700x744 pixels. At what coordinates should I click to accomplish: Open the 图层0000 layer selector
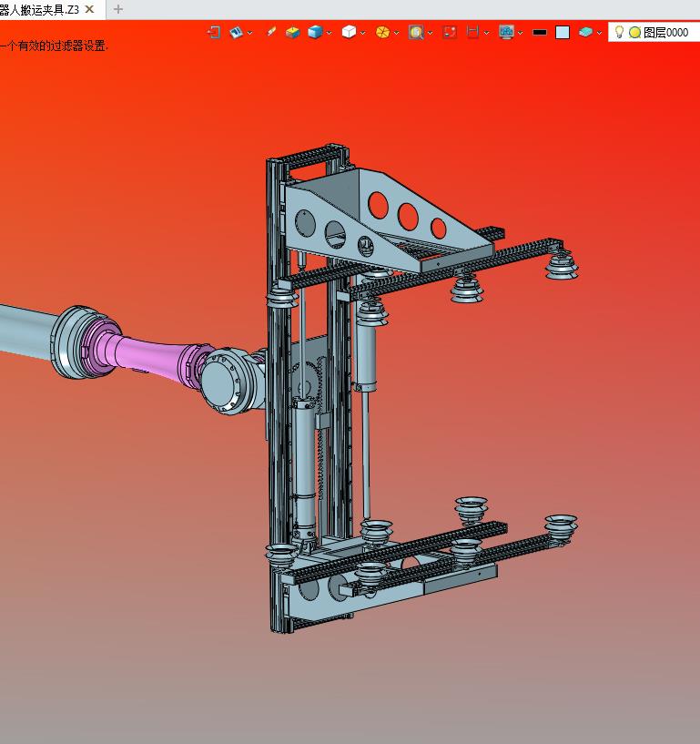(654, 32)
